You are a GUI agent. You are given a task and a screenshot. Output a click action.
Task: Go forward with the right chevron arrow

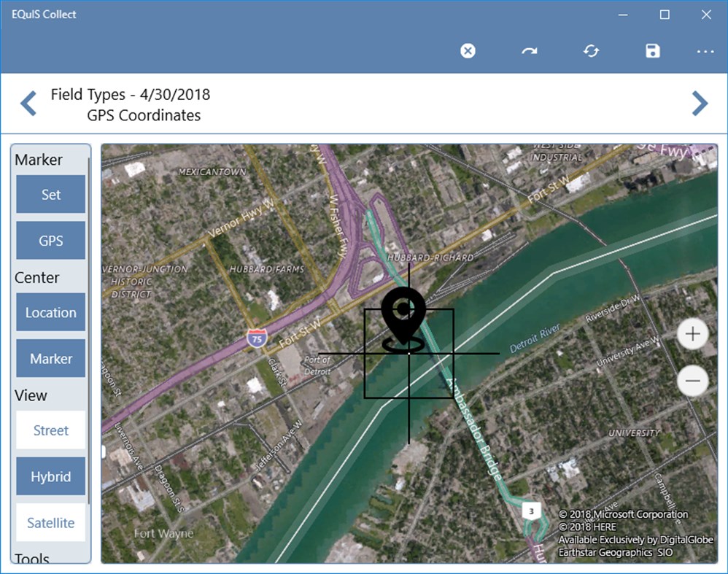[700, 103]
